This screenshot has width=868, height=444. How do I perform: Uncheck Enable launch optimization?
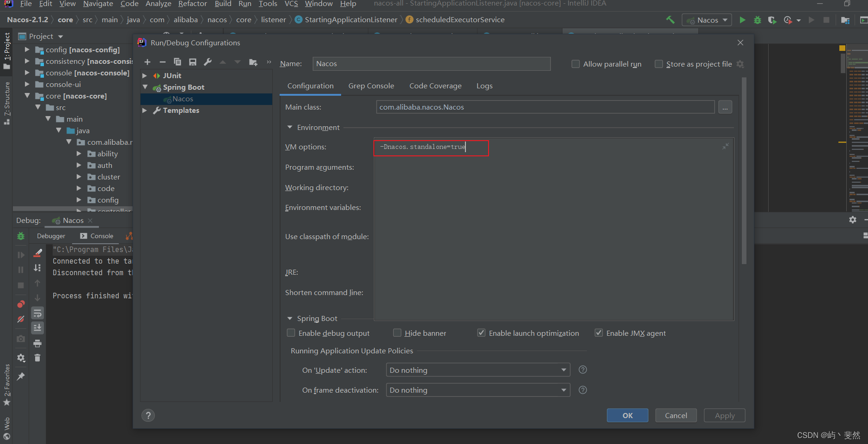click(482, 333)
